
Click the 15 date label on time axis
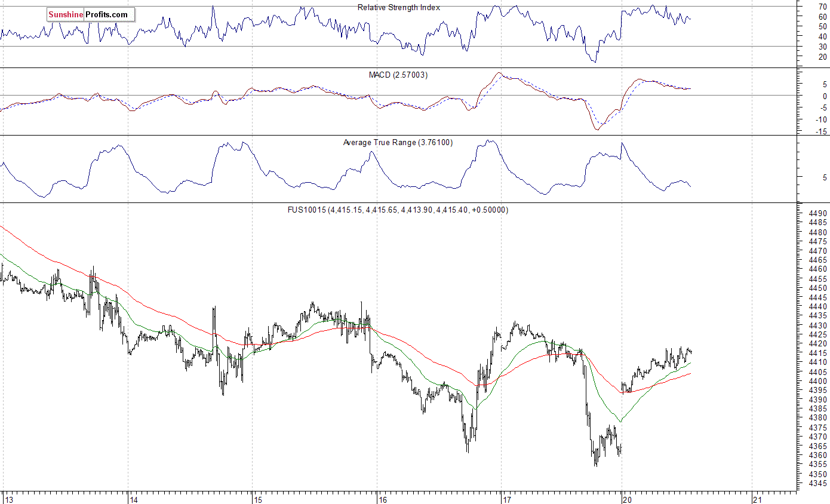click(x=258, y=499)
